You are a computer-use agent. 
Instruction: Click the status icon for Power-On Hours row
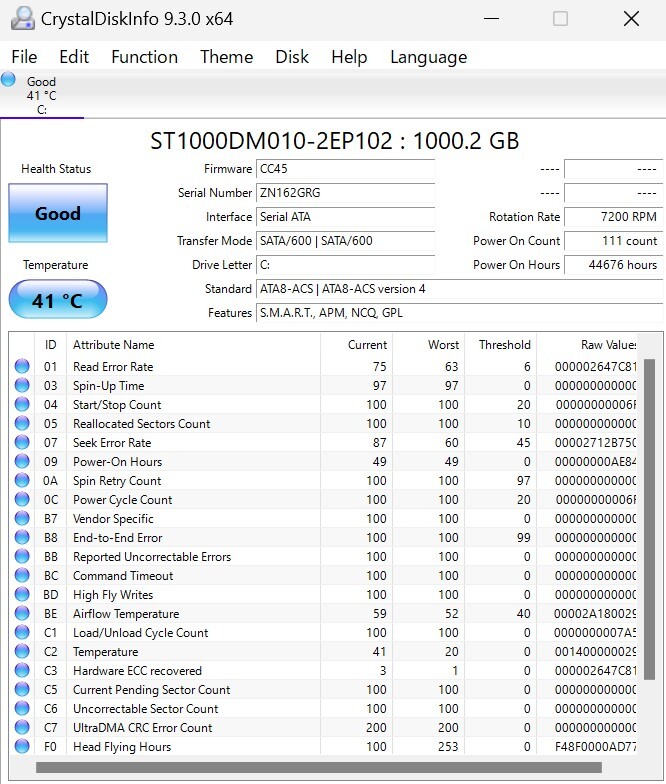pos(22,461)
